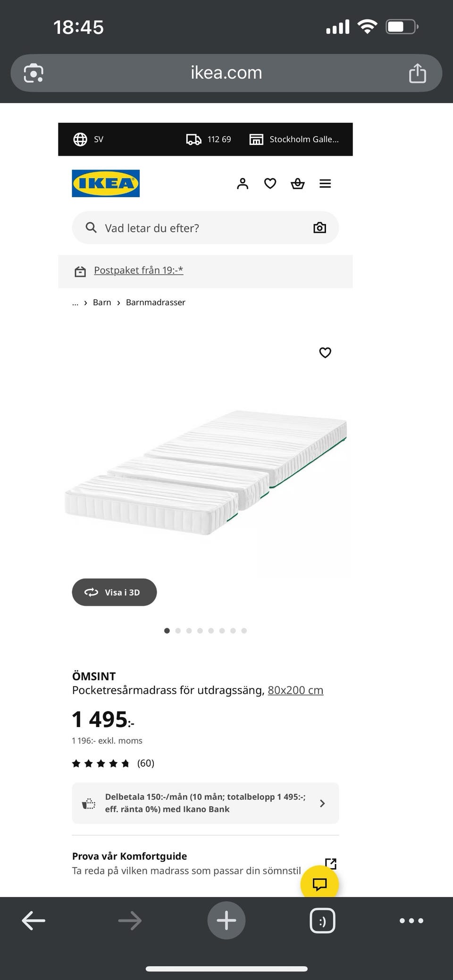Tap the Google Lens icon in address bar
Image resolution: width=453 pixels, height=980 pixels.
(34, 73)
